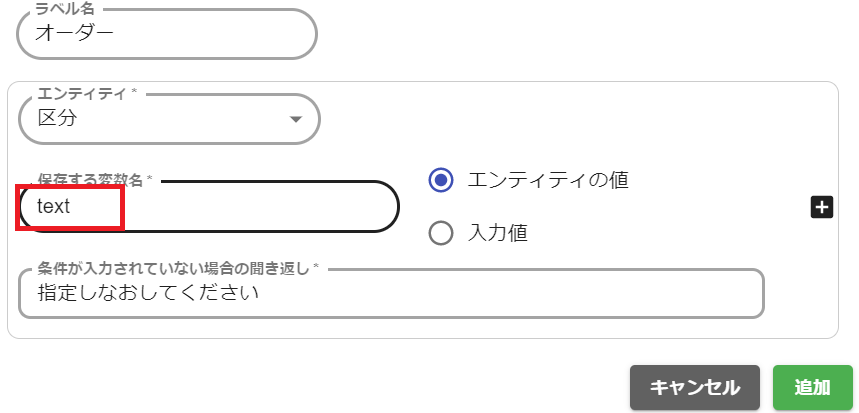This screenshot has width=859, height=413.
Task: Click the オーダー text in label field
Action: click(76, 32)
